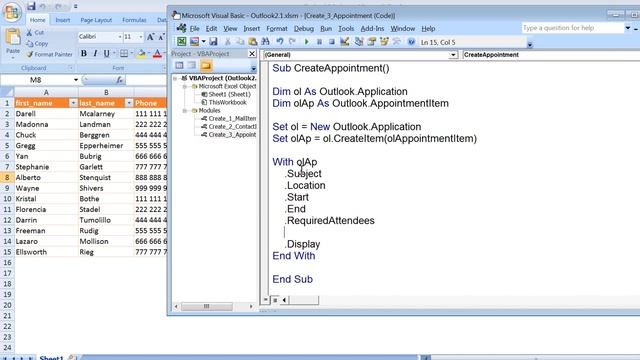The height and width of the screenshot is (360, 640).
Task: Open the Run menu in Visual Basic editor
Action: [x=326, y=29]
